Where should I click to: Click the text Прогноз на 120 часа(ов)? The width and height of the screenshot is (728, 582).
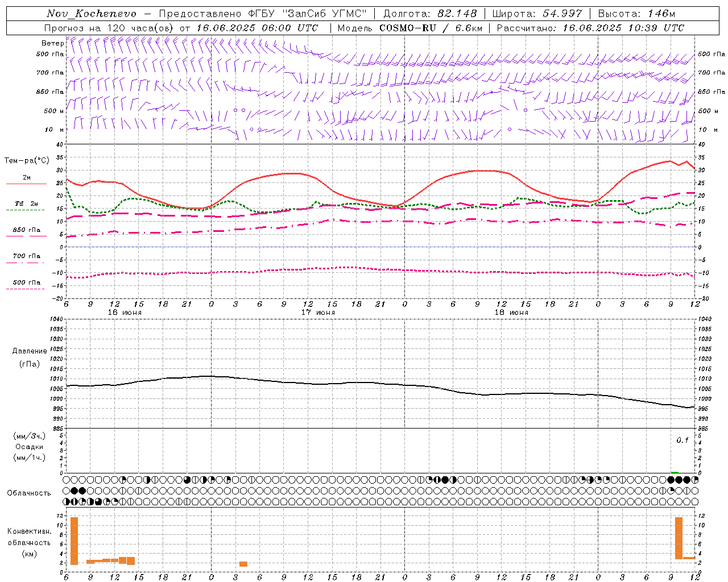click(x=109, y=28)
